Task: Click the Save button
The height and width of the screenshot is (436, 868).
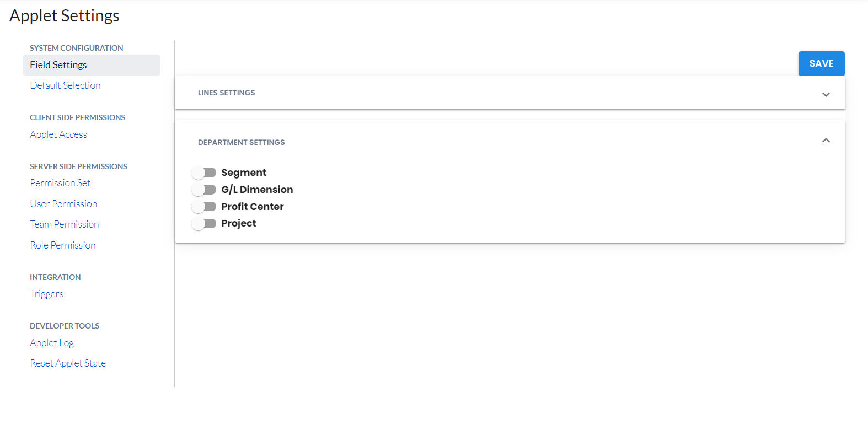Action: 821,64
